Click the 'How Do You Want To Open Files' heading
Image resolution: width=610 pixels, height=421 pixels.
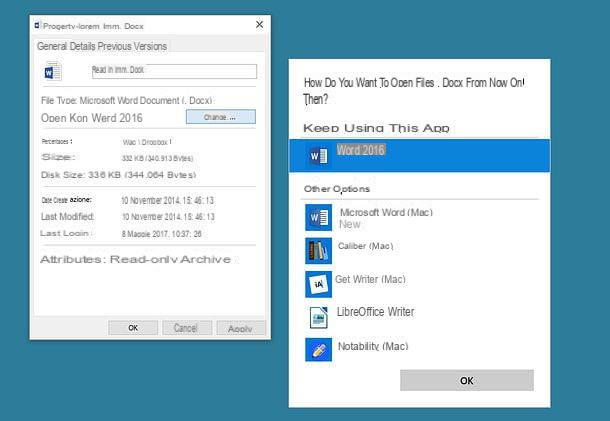[x=414, y=91]
